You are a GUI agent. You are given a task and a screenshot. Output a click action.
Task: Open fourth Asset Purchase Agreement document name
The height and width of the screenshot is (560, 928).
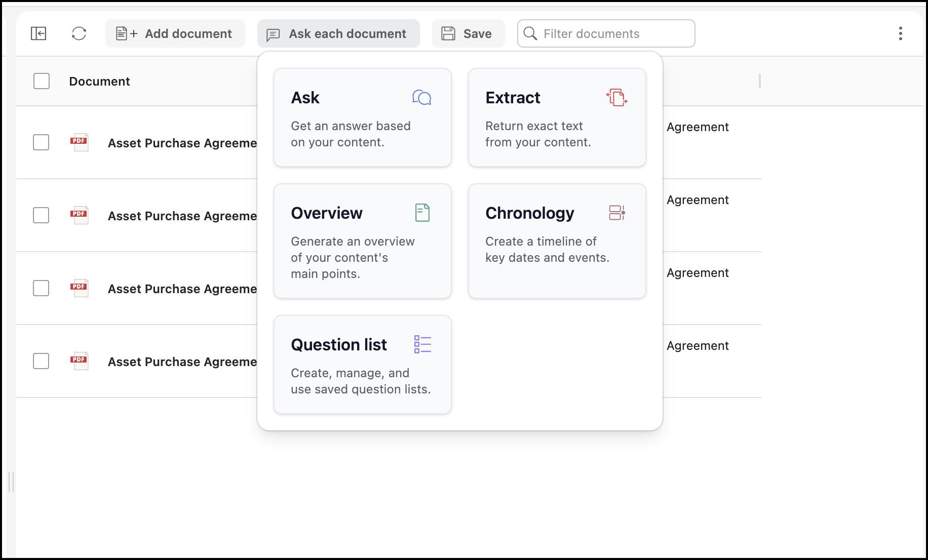[x=182, y=362]
